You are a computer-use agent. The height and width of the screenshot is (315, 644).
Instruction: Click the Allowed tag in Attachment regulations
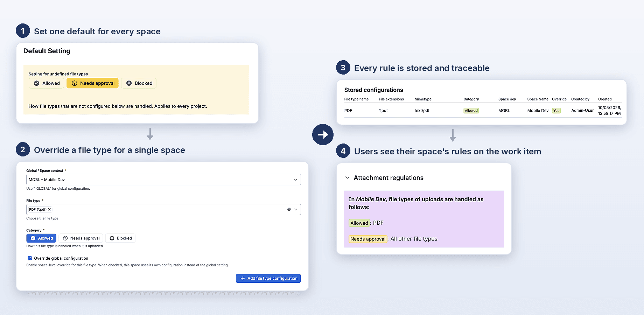(x=359, y=223)
